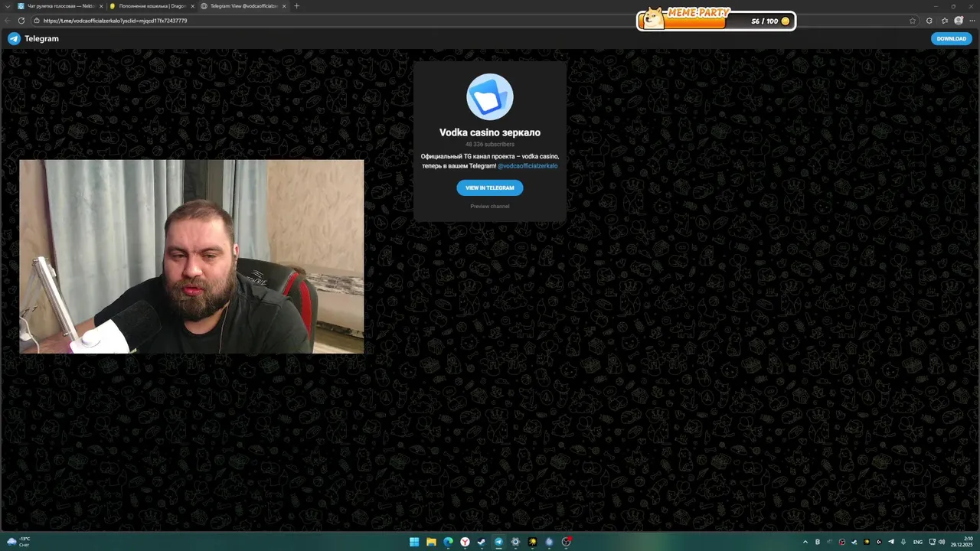Open the Preview channel link
The width and height of the screenshot is (980, 551).
[x=490, y=207]
